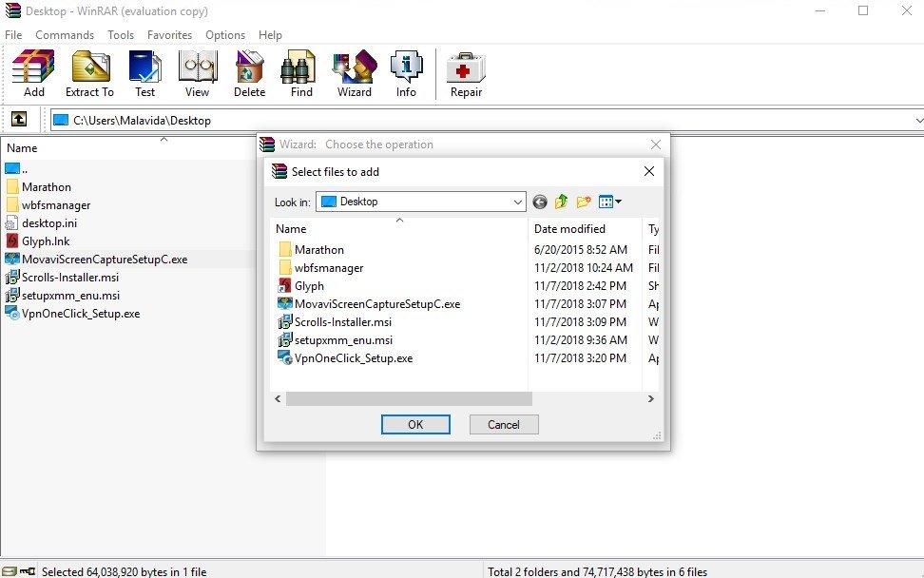Click the Glyph shortcut icon in dialog list
The height and width of the screenshot is (578, 924).
point(284,286)
